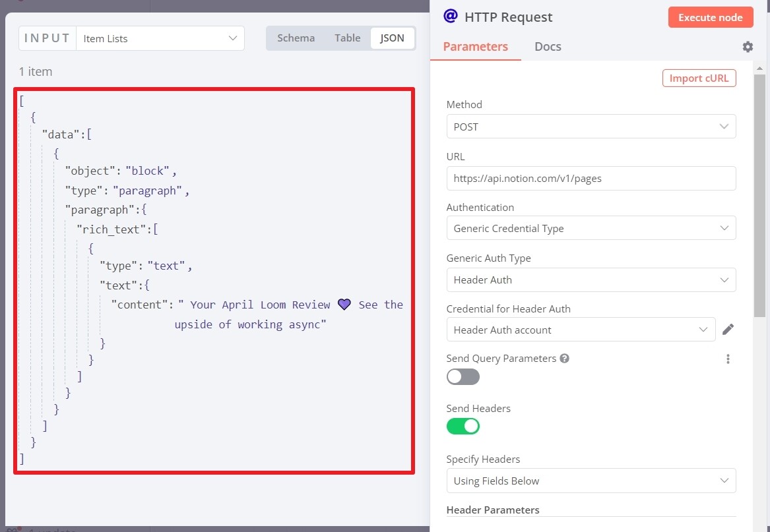
Task: Click the question mark beside Send Query Parameters
Action: pos(564,359)
